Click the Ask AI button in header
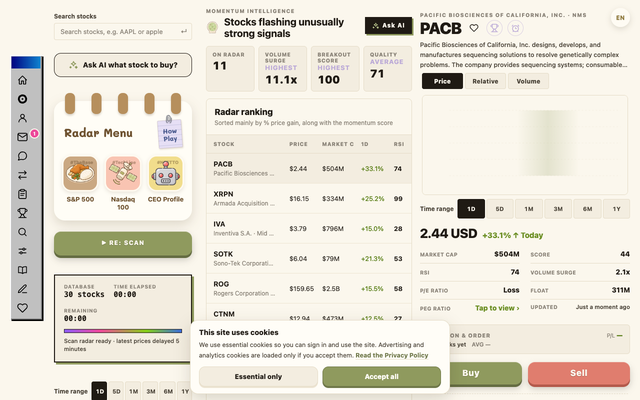Image resolution: width=640 pixels, height=400 pixels. point(388,26)
